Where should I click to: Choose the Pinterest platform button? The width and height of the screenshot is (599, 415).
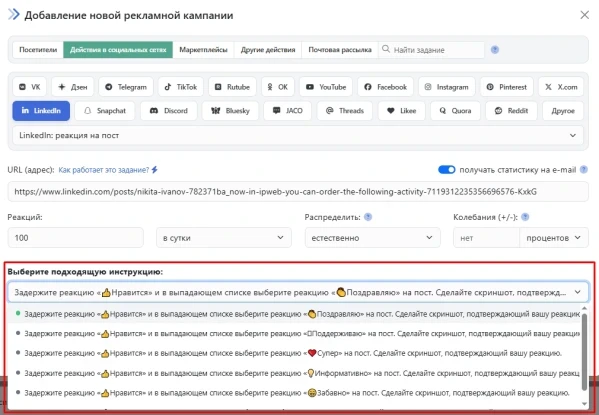pyautogui.click(x=507, y=87)
